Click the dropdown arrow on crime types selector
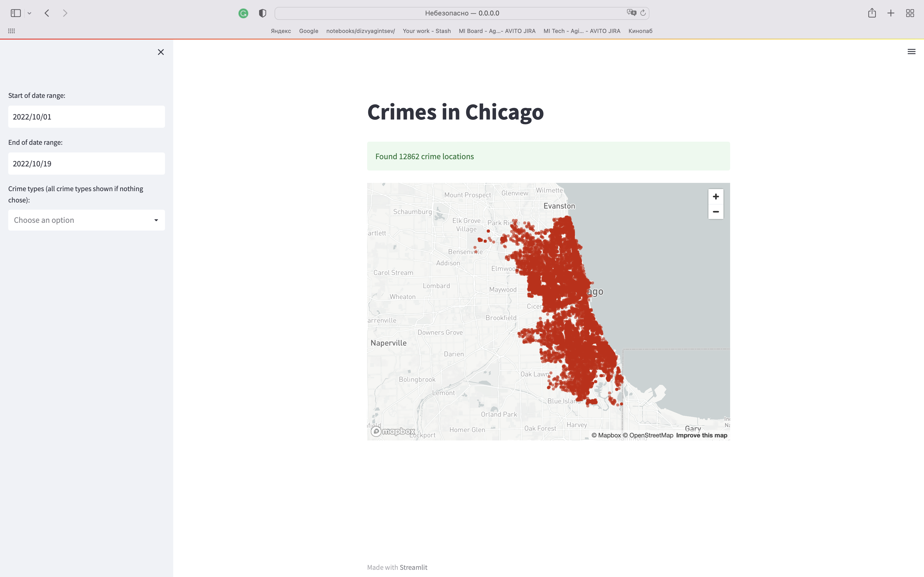This screenshot has width=924, height=577. [x=156, y=220]
